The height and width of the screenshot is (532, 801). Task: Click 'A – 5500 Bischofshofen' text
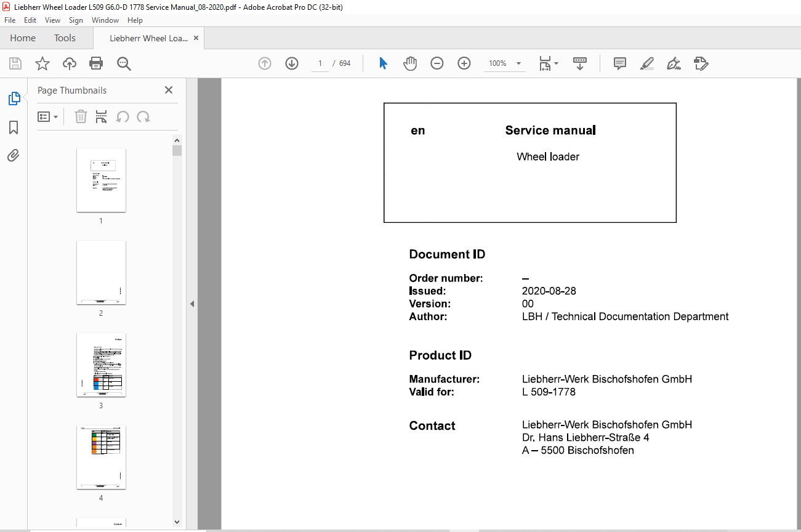click(x=578, y=450)
